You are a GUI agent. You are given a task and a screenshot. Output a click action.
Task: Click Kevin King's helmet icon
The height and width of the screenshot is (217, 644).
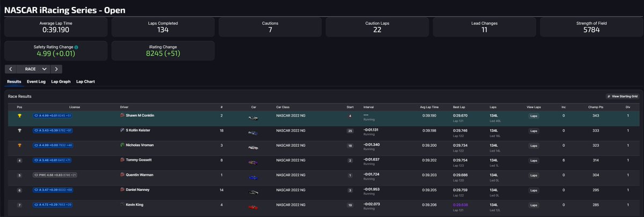[122, 205]
